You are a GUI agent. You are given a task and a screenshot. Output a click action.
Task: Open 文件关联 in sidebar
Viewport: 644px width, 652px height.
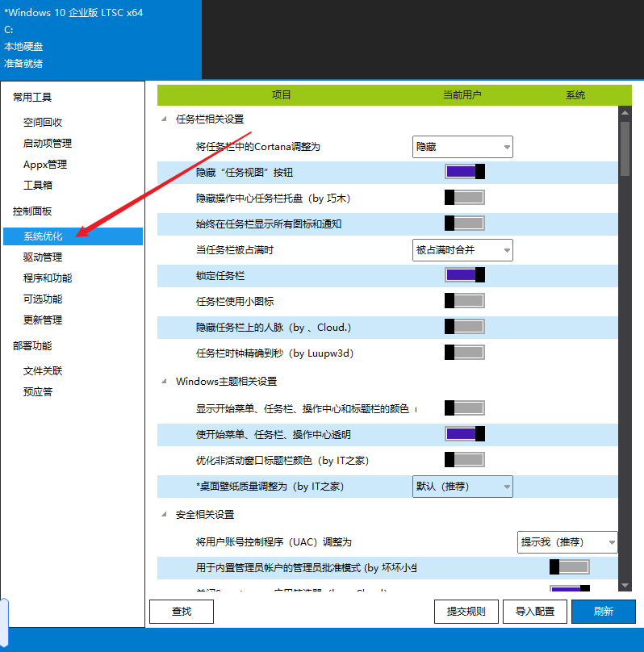(43, 371)
